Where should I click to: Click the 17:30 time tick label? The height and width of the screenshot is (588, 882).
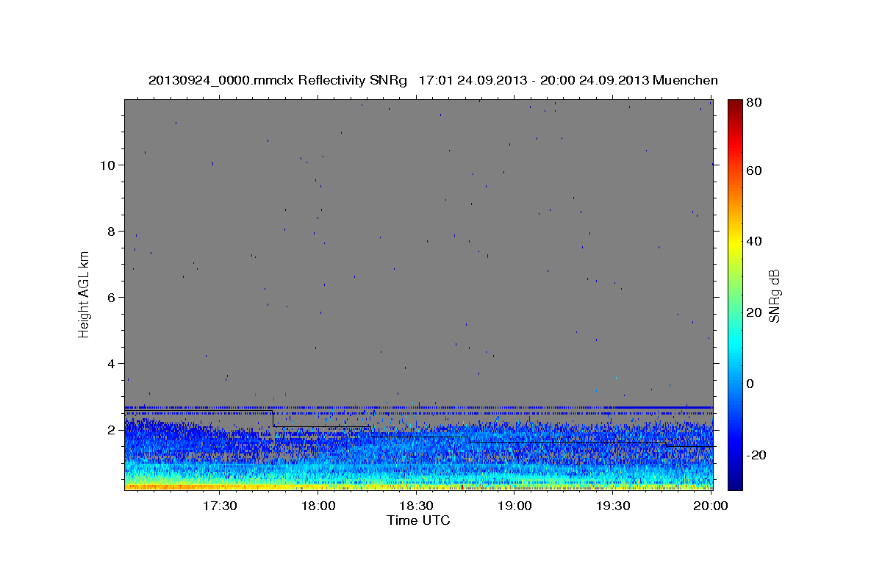tap(220, 506)
